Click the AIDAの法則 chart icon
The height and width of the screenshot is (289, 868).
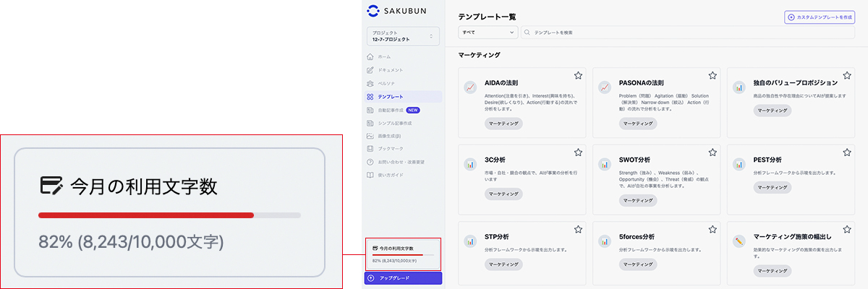tap(471, 87)
